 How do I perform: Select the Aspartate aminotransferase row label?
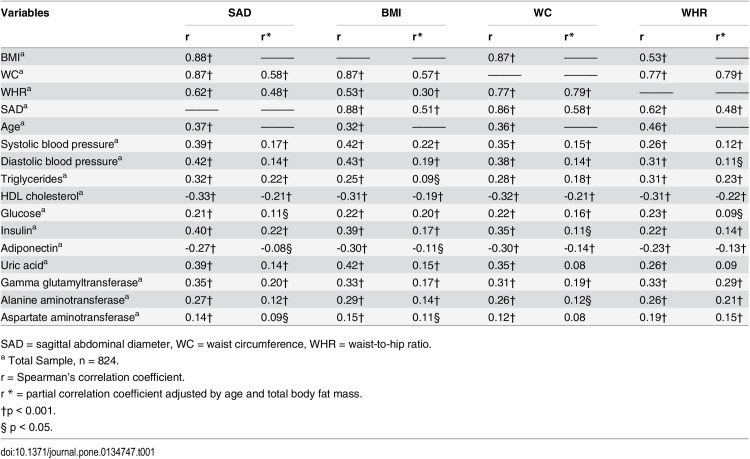70,317
